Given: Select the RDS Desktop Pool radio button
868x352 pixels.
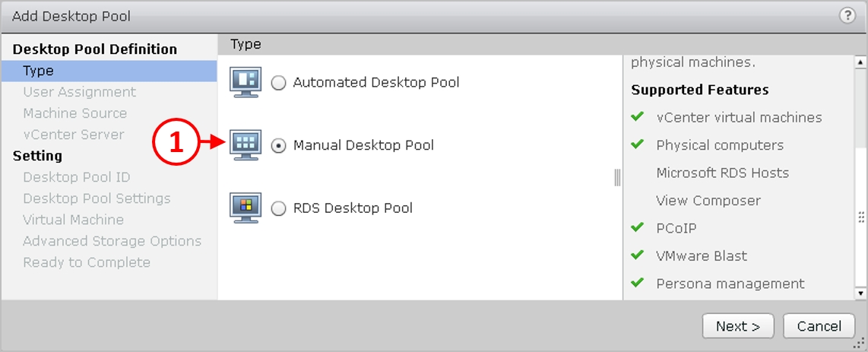Looking at the screenshot, I should 279,208.
